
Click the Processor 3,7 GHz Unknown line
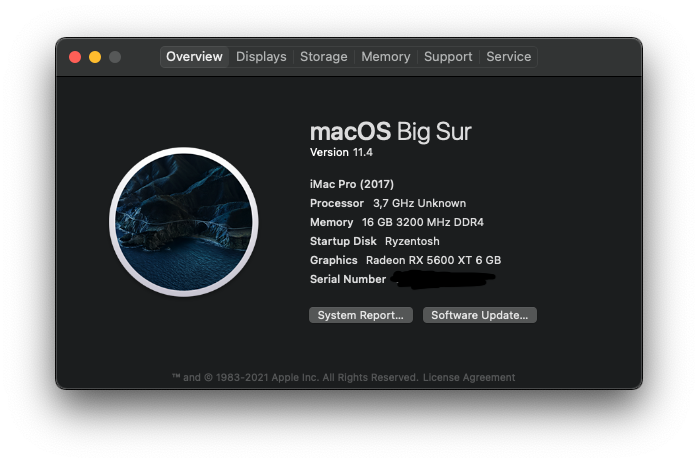[388, 203]
